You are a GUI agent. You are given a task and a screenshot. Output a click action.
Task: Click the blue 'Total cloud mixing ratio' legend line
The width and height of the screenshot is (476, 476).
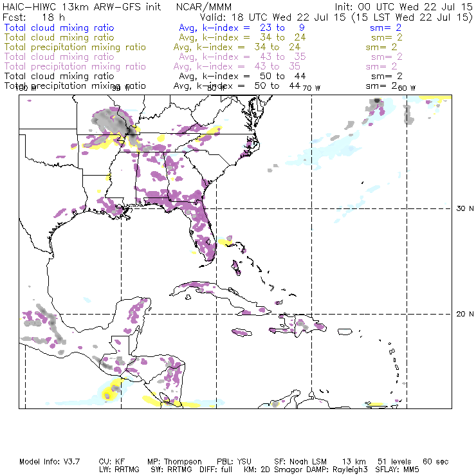tap(59, 28)
